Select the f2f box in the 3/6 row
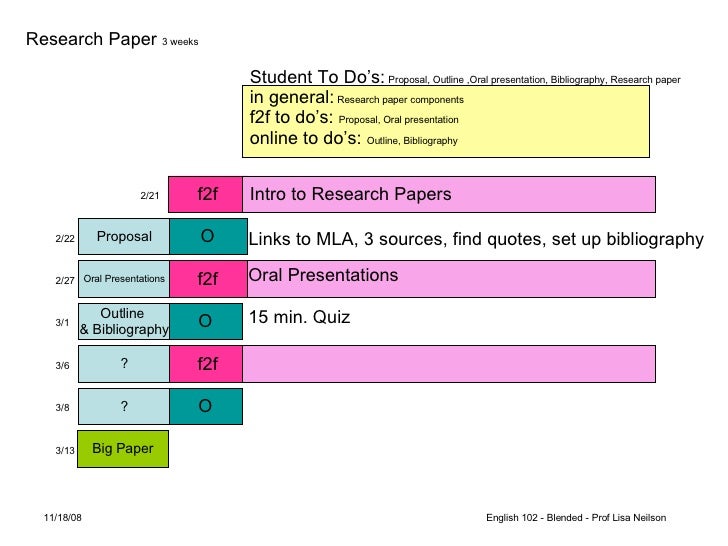The image size is (728, 546). 206,364
